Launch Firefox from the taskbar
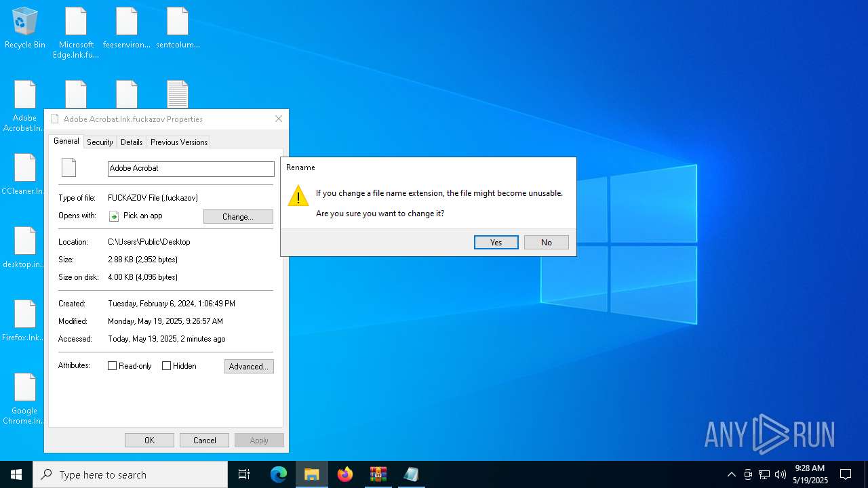This screenshot has height=488, width=868. click(345, 474)
